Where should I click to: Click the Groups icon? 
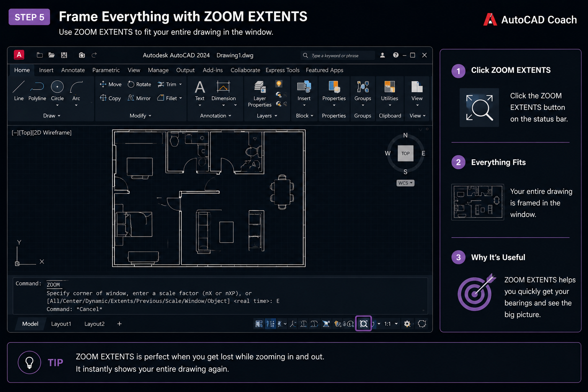[x=363, y=87]
